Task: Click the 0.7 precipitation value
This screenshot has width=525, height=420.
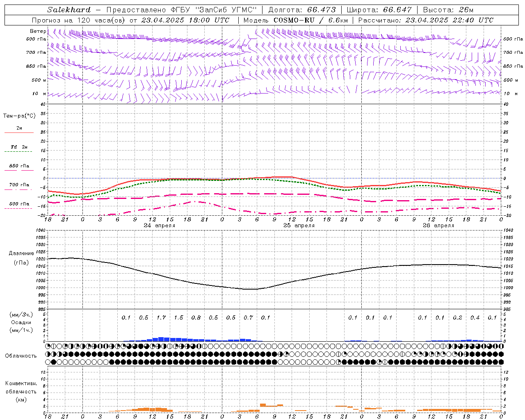Action: click(248, 317)
